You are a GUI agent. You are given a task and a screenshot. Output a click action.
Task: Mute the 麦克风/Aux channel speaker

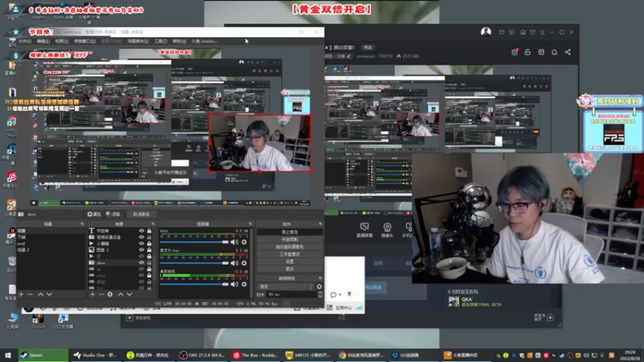point(234,263)
